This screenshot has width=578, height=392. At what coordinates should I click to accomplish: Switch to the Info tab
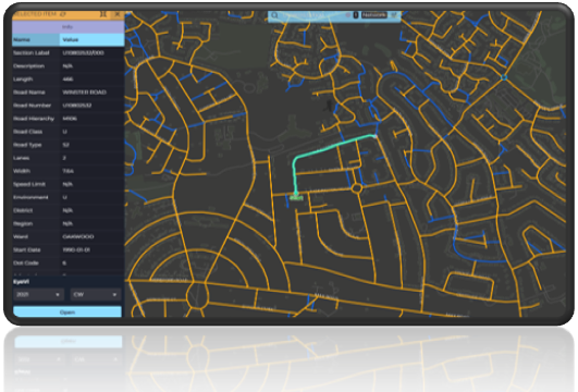coord(68,27)
